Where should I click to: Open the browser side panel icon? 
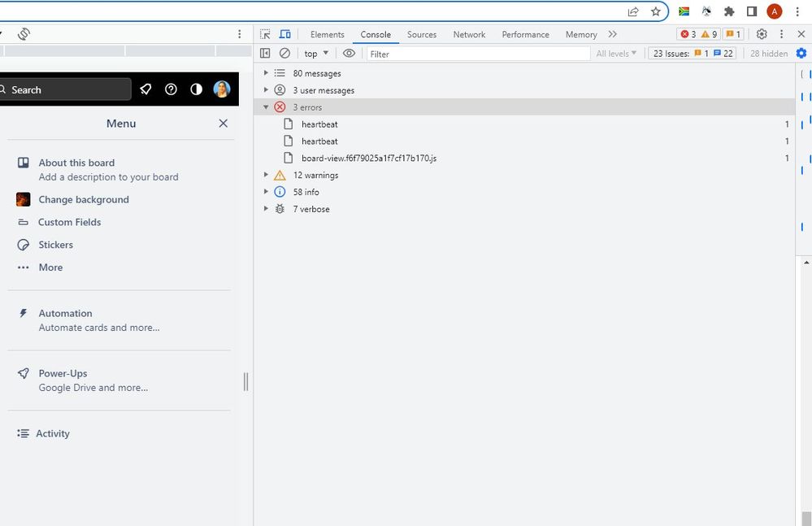pos(752,11)
